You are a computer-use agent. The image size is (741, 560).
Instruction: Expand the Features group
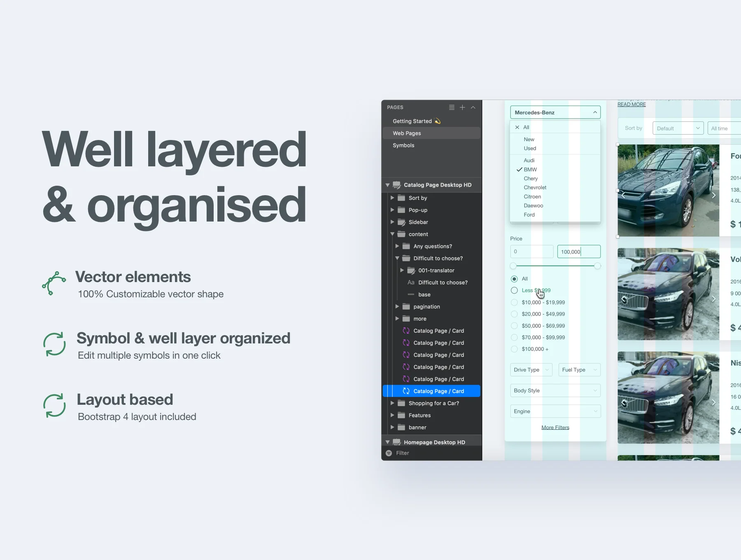[392, 415]
